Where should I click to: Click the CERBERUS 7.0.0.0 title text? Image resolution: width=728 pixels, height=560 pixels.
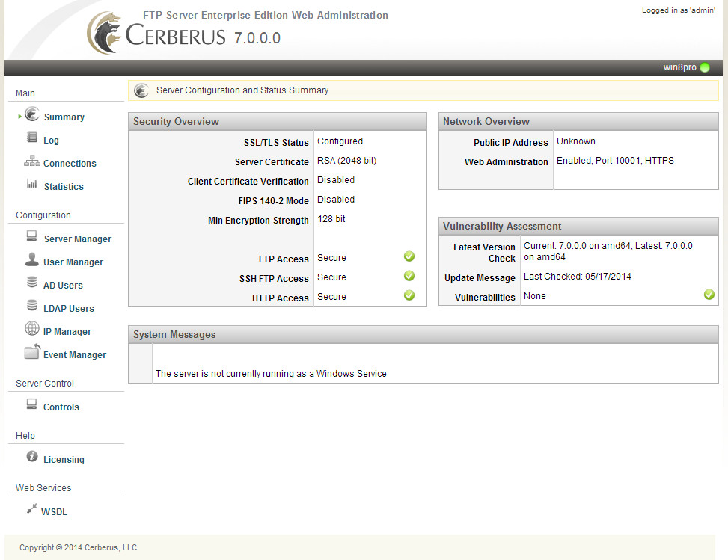204,36
